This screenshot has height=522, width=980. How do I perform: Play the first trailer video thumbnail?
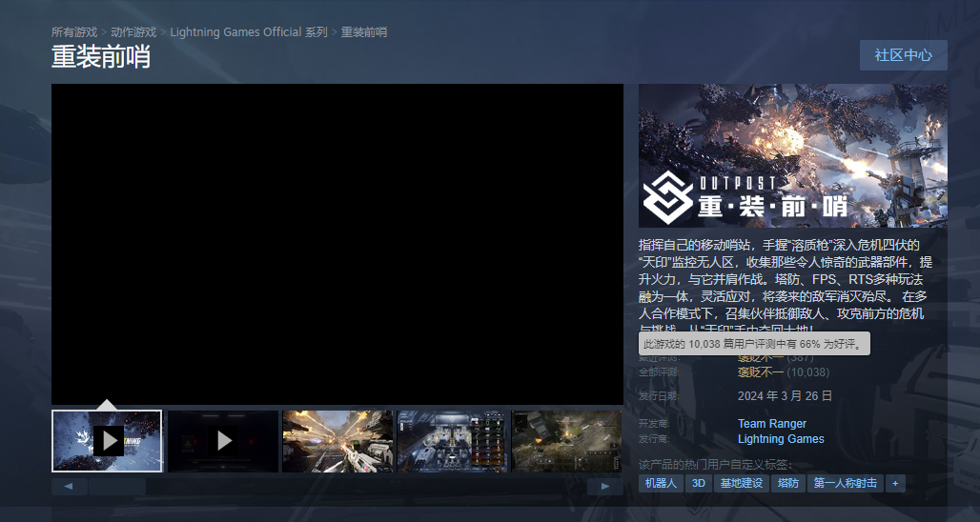tap(107, 441)
